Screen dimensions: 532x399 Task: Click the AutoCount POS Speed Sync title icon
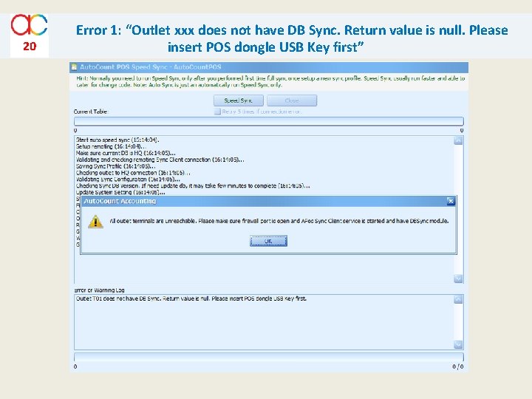(74, 67)
